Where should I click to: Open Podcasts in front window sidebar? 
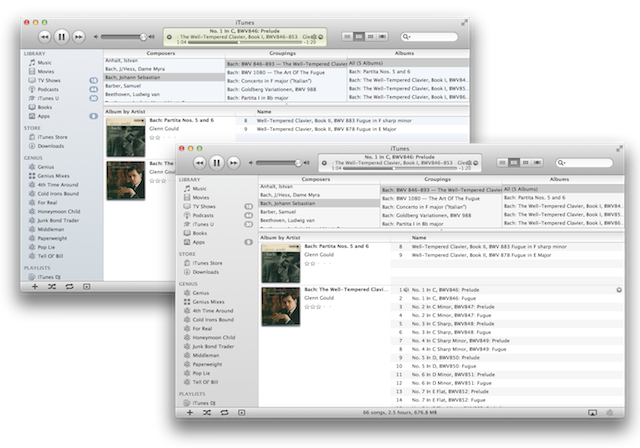(203, 215)
